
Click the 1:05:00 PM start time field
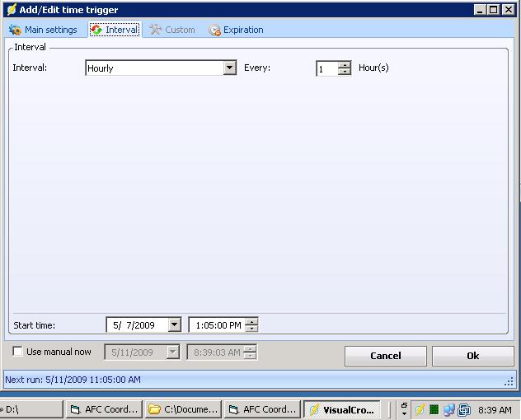(218, 325)
